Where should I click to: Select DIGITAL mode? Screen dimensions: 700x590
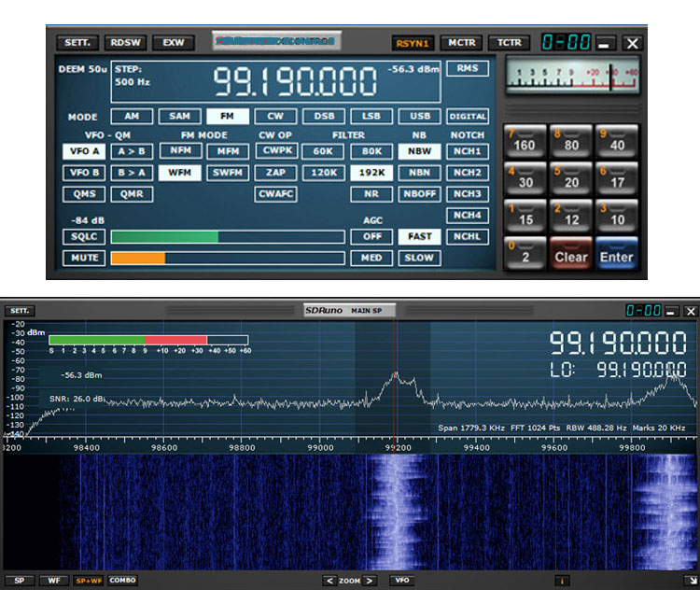(x=468, y=117)
